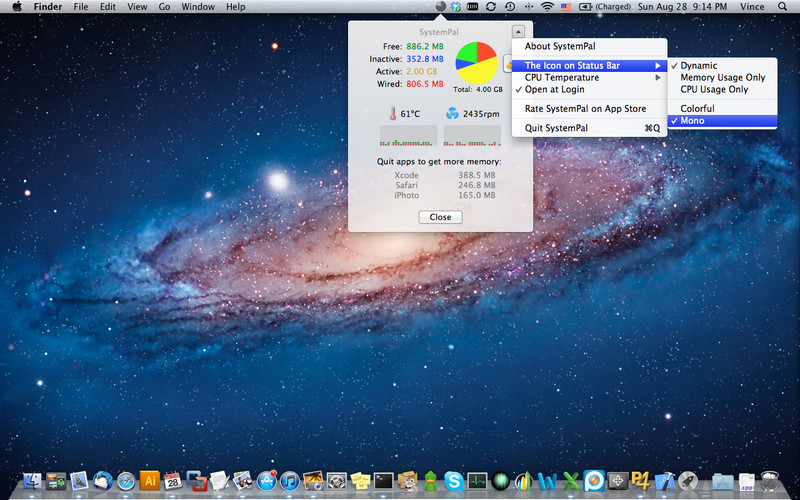
Task: Select Dynamic icon mode
Action: point(722,65)
